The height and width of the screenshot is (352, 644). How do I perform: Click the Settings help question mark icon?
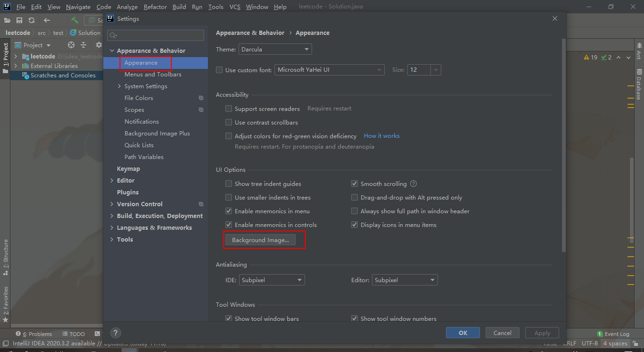tap(116, 333)
